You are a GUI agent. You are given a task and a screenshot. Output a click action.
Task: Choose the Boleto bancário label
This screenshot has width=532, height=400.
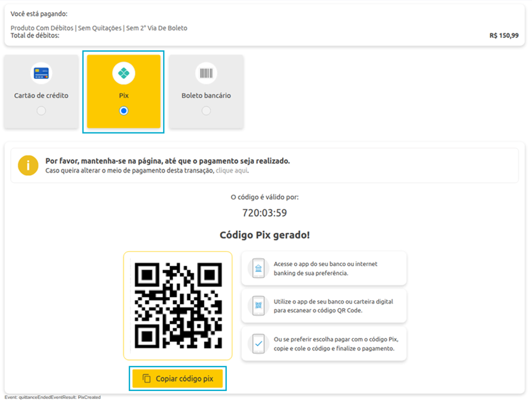206,96
